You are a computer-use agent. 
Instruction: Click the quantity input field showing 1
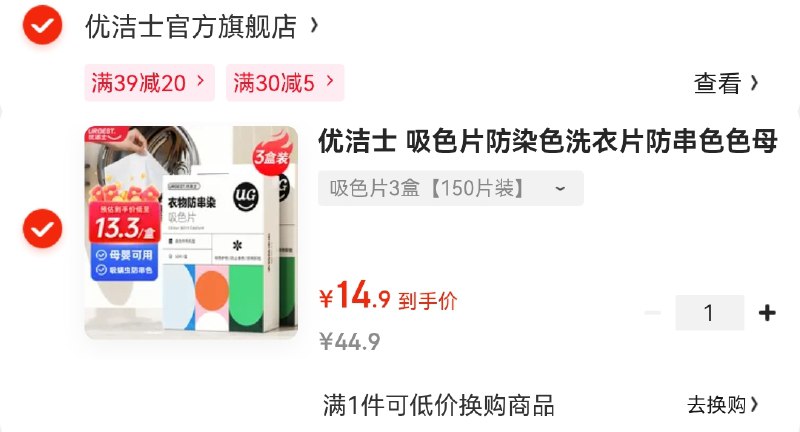pos(710,313)
